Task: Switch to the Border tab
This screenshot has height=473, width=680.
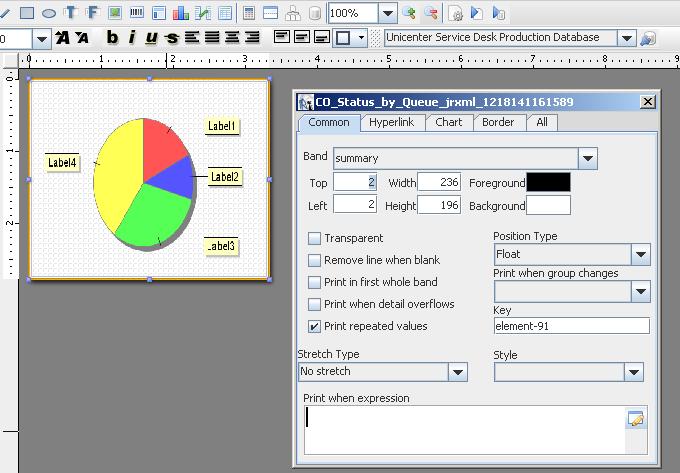Action: pyautogui.click(x=498, y=123)
